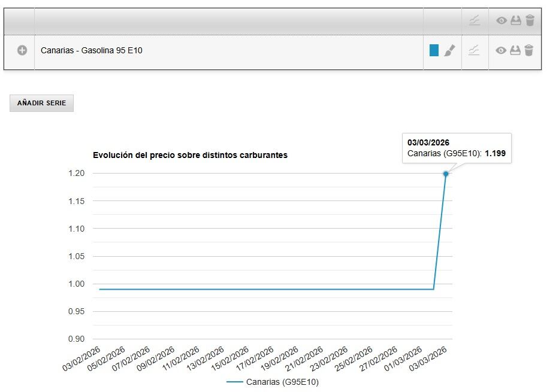Toggle visibility eye icon for Canarias series
The height and width of the screenshot is (392, 556).
tap(501, 51)
